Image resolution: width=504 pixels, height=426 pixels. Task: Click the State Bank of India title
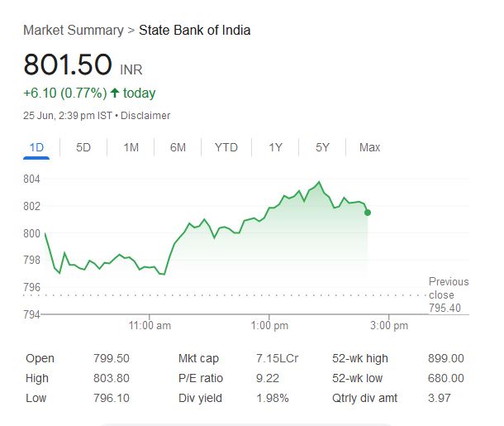click(194, 31)
